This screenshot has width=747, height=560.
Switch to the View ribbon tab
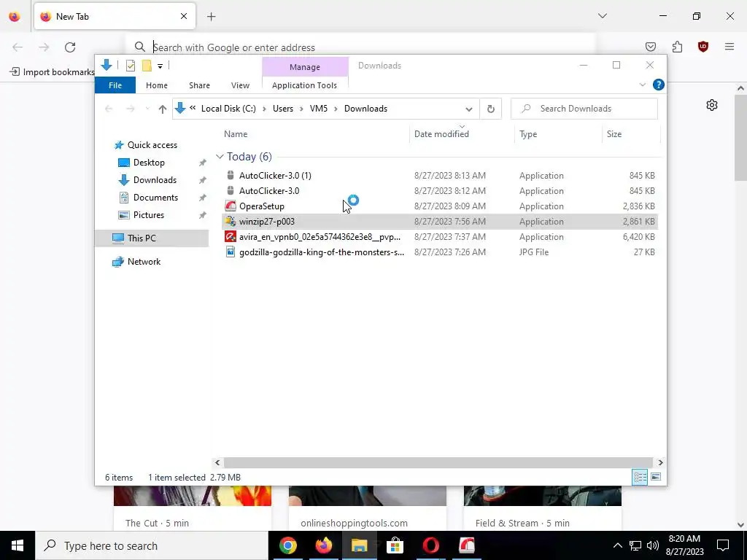(x=240, y=85)
